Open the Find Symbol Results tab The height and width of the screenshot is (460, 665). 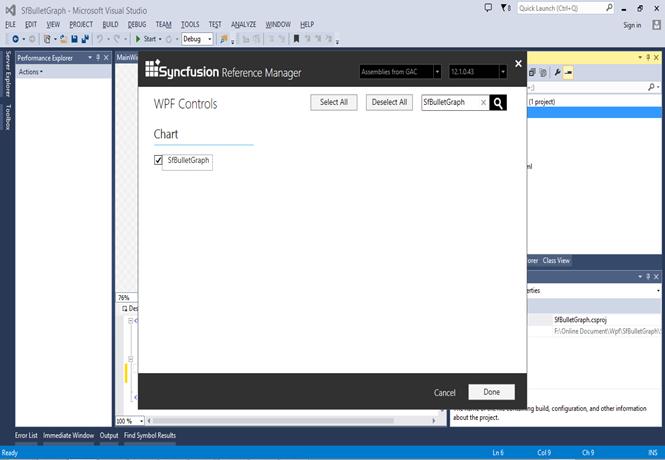150,435
